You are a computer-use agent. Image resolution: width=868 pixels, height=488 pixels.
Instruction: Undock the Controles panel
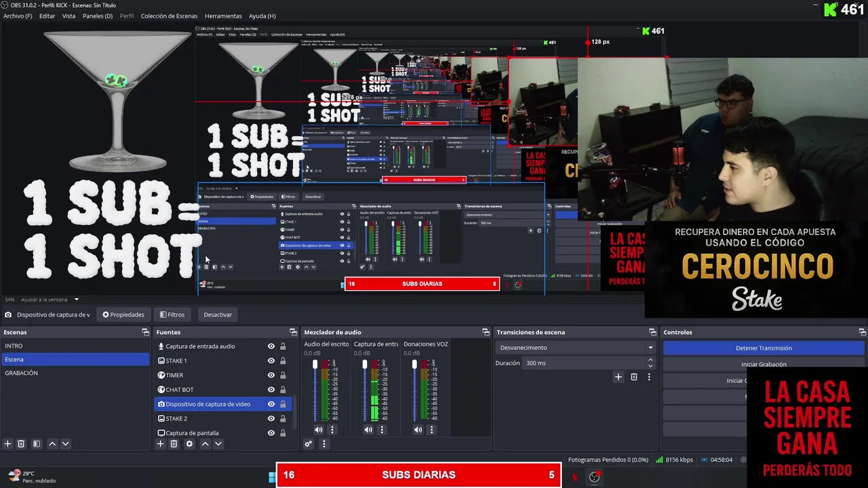pyautogui.click(x=863, y=332)
